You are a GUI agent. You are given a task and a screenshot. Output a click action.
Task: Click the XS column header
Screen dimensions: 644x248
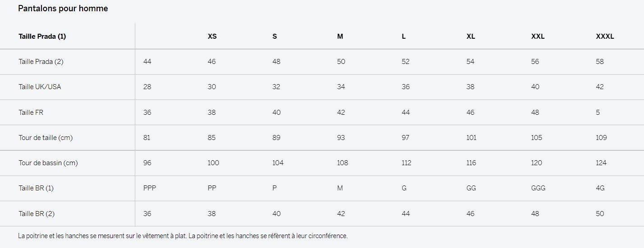click(212, 36)
